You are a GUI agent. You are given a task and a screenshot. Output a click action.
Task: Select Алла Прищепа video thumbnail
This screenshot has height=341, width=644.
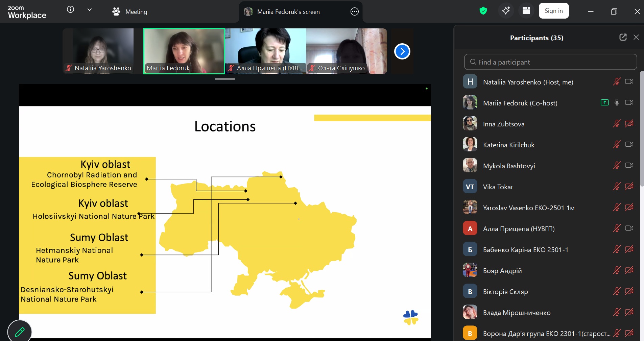[265, 51]
